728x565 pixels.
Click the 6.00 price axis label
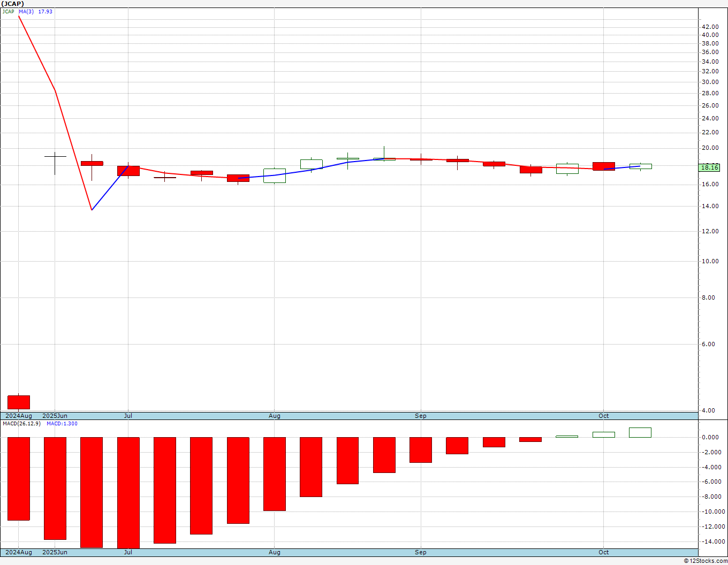709,345
